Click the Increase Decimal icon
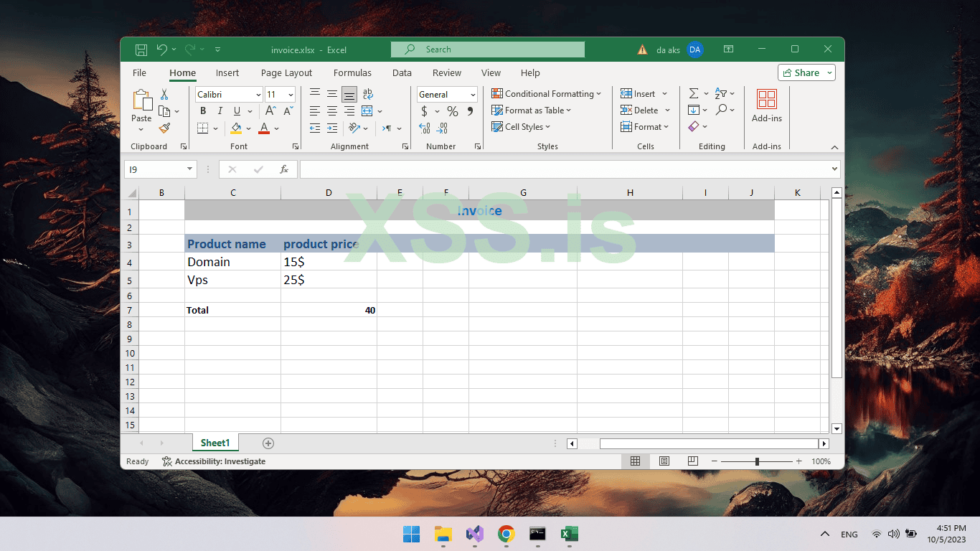The height and width of the screenshot is (551, 980). point(423,127)
